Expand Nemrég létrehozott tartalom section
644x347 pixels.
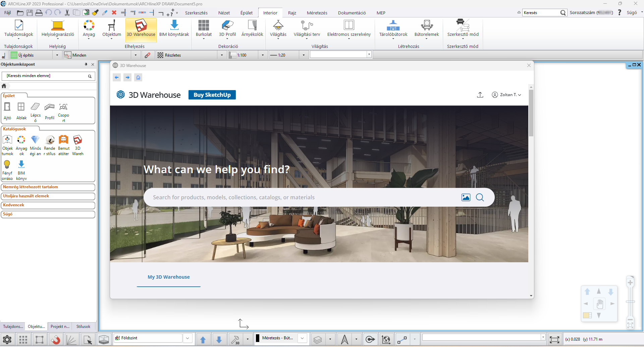click(x=48, y=187)
